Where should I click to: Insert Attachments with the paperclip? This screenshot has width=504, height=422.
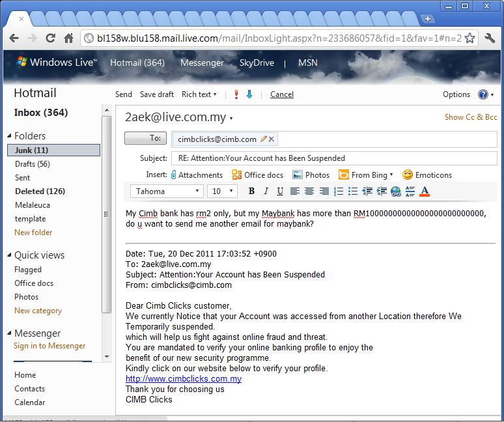point(197,175)
